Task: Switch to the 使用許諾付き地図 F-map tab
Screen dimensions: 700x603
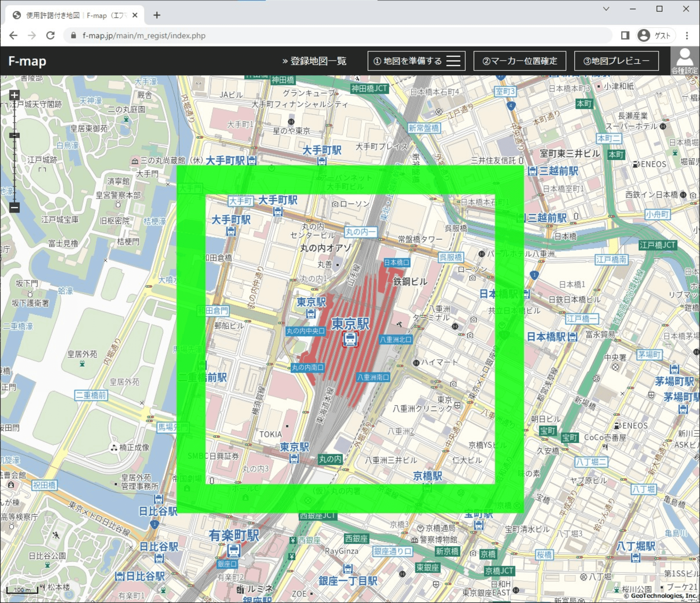Action: click(x=68, y=15)
